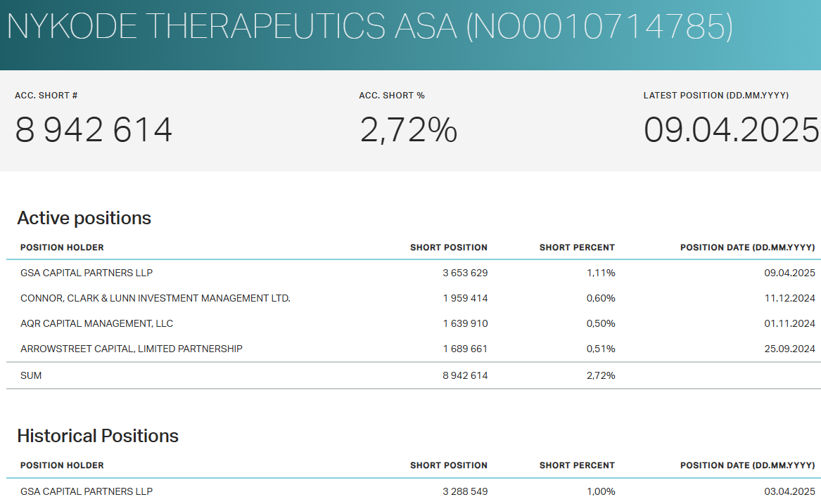Select AQR CAPITAL MANAGEMENT, LLC row name
Image resolution: width=821 pixels, height=504 pixels.
click(x=96, y=323)
